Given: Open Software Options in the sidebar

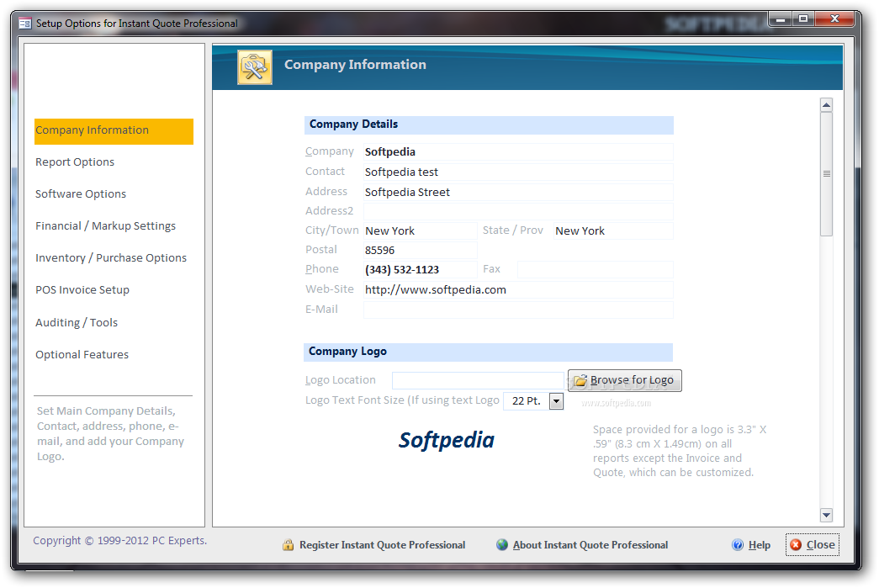Looking at the screenshot, I should (x=81, y=194).
